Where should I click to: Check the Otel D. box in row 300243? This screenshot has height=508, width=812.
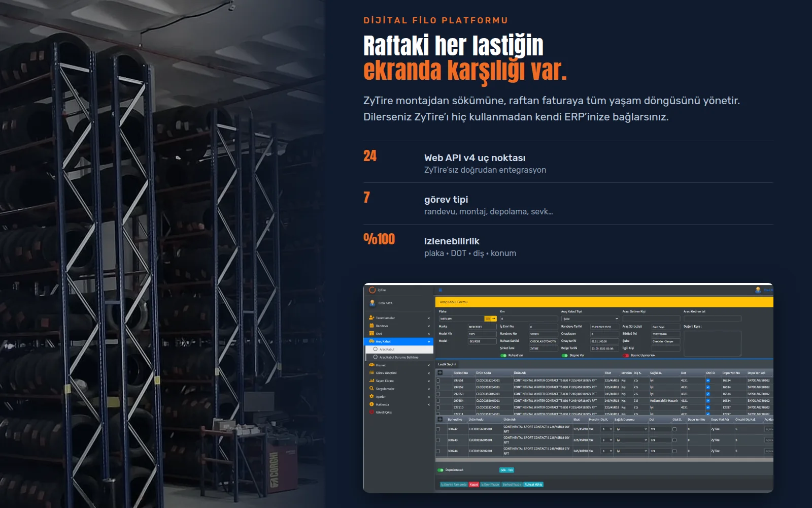(674, 440)
